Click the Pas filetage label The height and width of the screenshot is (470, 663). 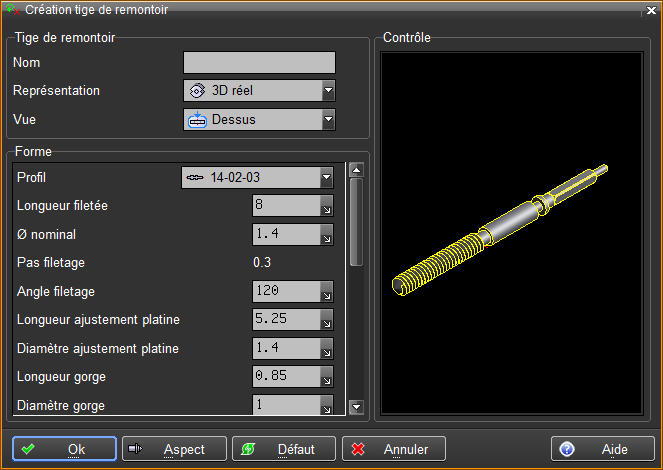(51, 263)
